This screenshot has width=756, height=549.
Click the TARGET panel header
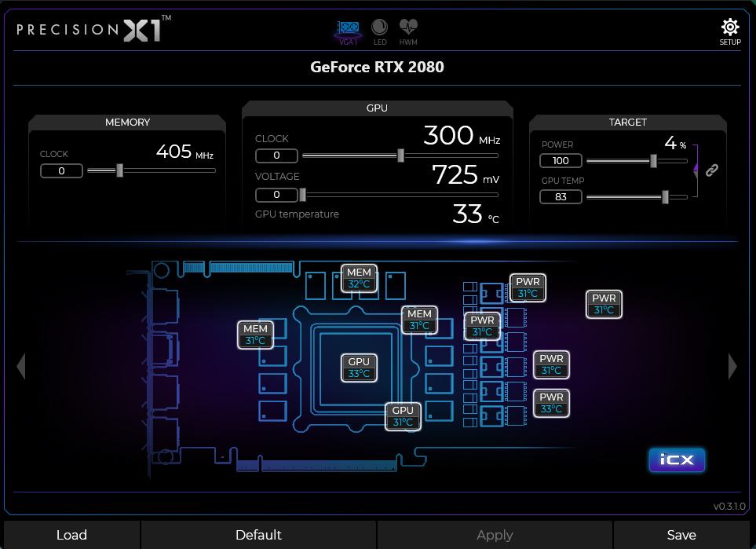(627, 122)
